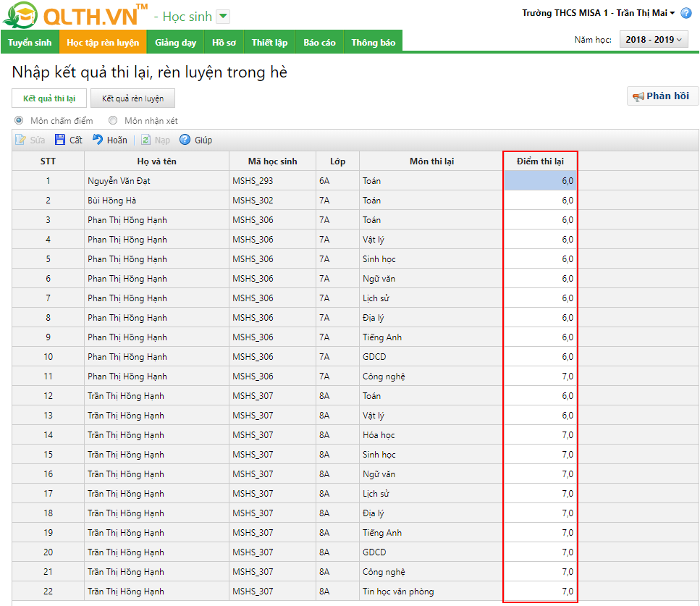The image size is (700, 606).
Task: Click the Cất toolbar button label
Action: 76,140
